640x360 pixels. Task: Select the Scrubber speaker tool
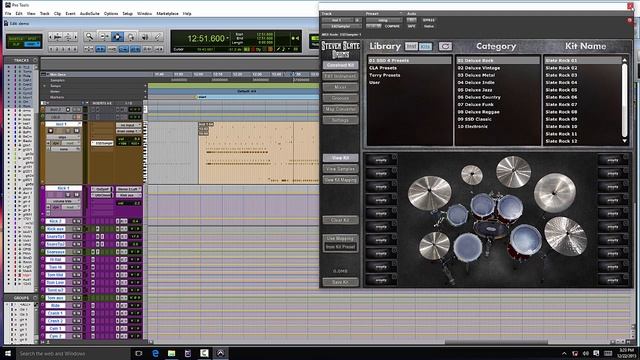144,37
